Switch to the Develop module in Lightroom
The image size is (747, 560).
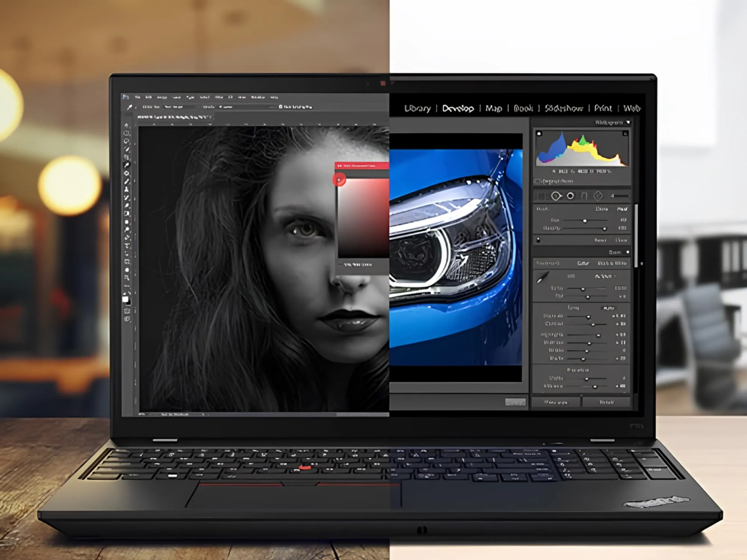(x=458, y=108)
